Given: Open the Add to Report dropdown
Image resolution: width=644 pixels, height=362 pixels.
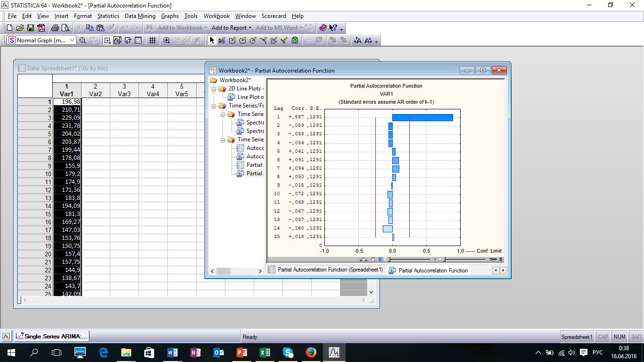Looking at the screenshot, I should [231, 28].
